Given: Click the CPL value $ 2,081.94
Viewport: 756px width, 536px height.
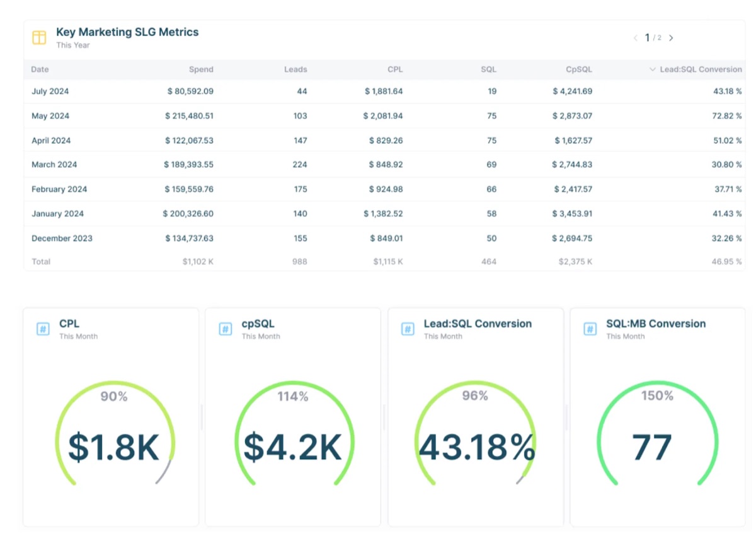Looking at the screenshot, I should 382,116.
